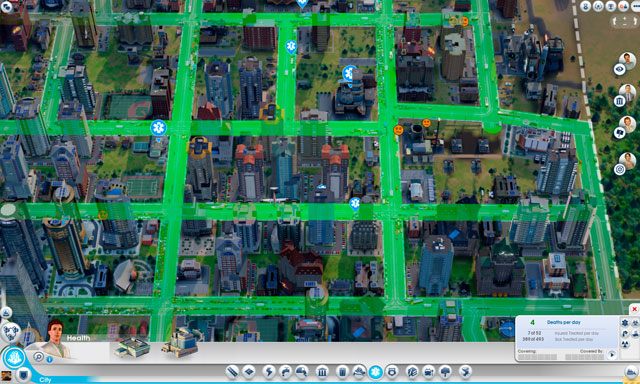
Task: Toggle the eye visibility icon beside top advisor
Action: tap(620, 69)
